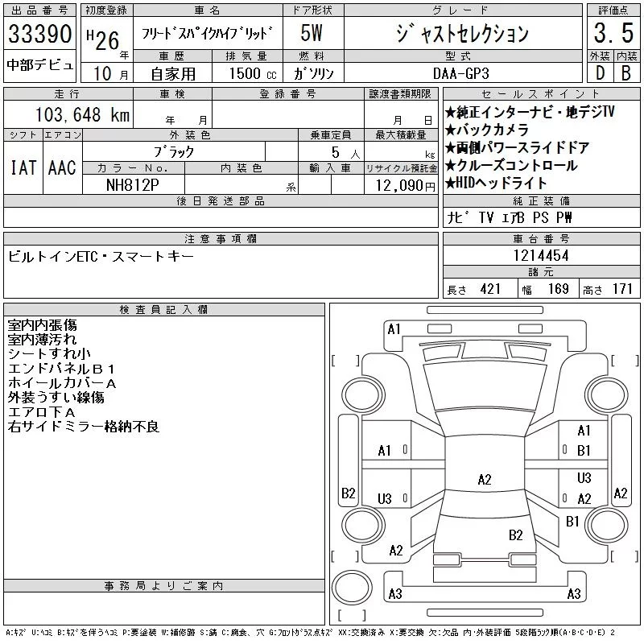This screenshot has width=644, height=644.
Task: Click inspector note ホイールカバーA
Action: 62,383
